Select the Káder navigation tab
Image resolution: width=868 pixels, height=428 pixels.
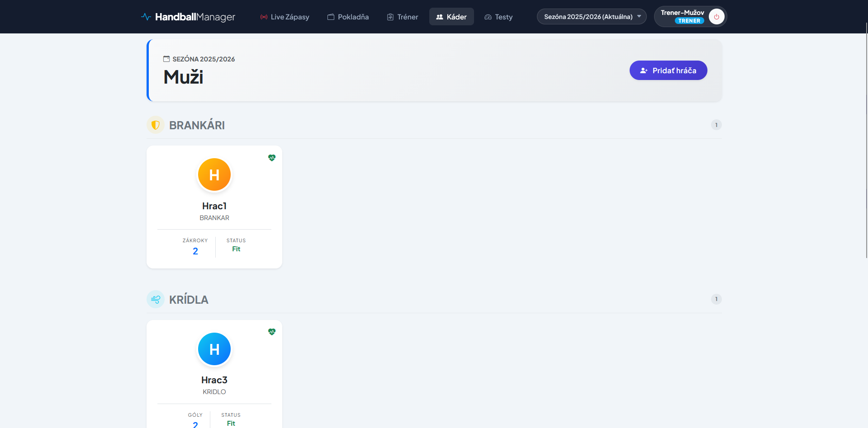coord(451,17)
